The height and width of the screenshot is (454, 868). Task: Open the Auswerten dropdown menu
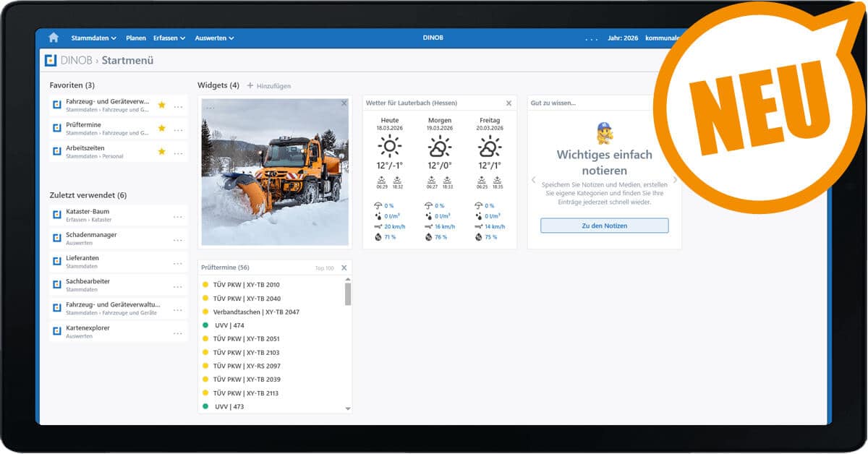[x=214, y=38]
